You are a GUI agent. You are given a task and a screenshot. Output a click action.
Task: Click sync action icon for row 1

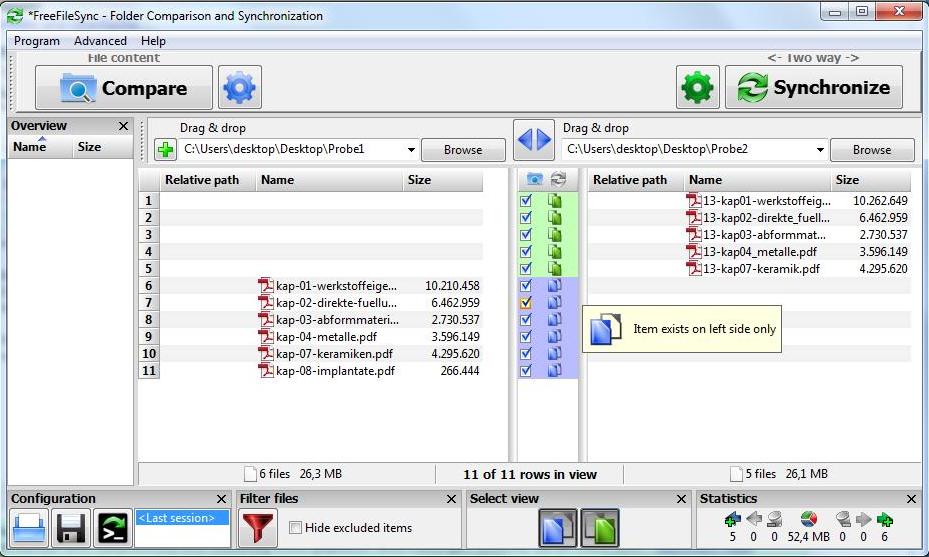(555, 201)
